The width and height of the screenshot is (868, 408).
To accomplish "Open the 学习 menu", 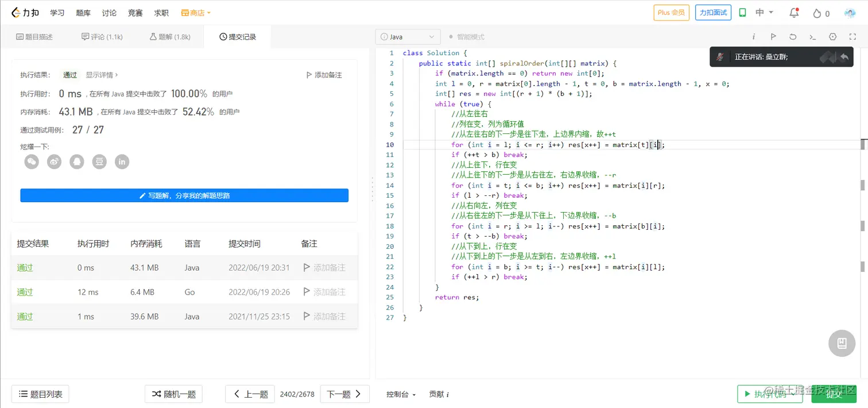I will click(x=57, y=13).
